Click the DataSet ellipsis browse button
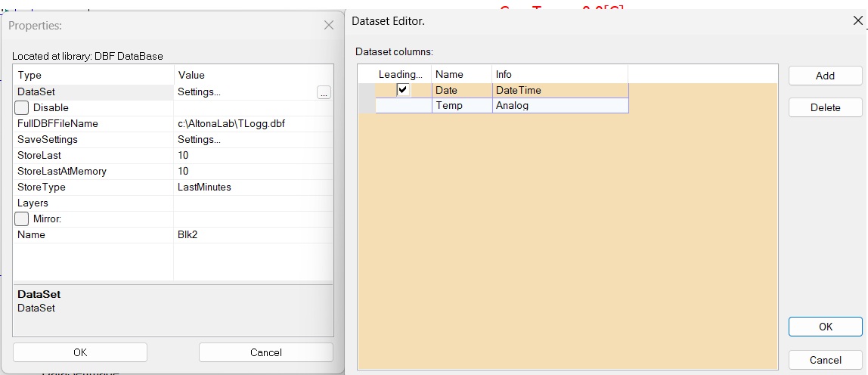This screenshot has width=868, height=375. [324, 92]
